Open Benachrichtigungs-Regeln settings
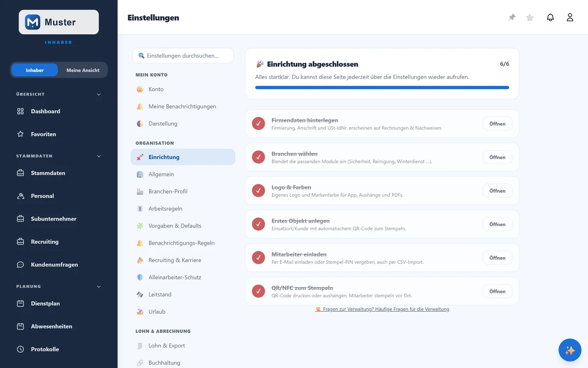 pyautogui.click(x=183, y=243)
